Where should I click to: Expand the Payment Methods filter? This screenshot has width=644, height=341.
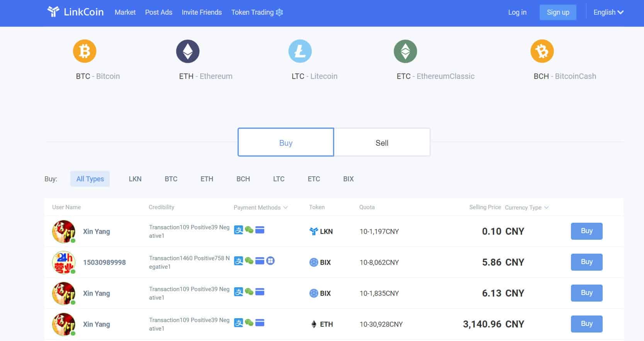[x=261, y=208]
